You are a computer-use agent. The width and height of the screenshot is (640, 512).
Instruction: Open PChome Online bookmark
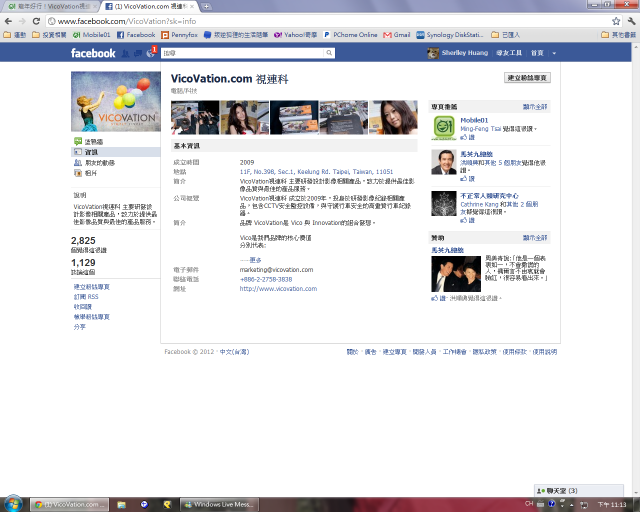pos(351,35)
